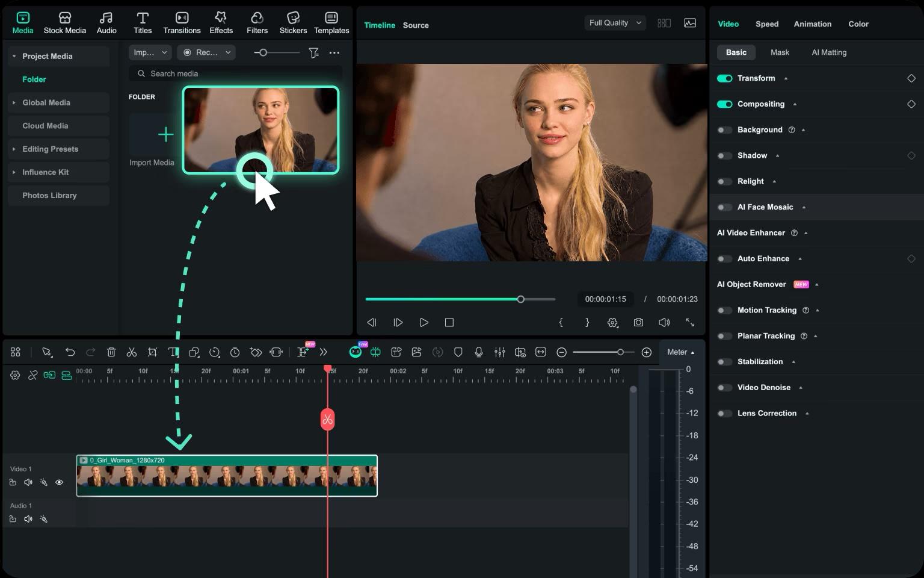Open the preview settings gear icon

point(612,323)
